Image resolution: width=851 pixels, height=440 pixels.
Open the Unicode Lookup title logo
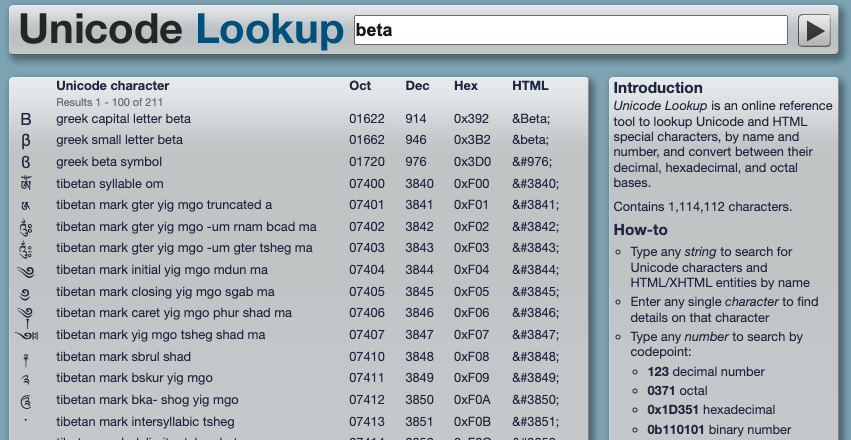pyautogui.click(x=181, y=29)
